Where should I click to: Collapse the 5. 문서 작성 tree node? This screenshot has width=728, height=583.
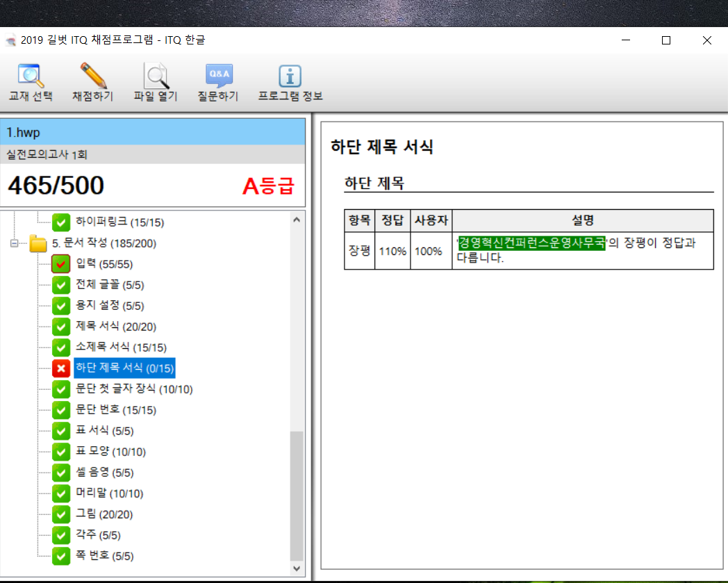(15, 243)
